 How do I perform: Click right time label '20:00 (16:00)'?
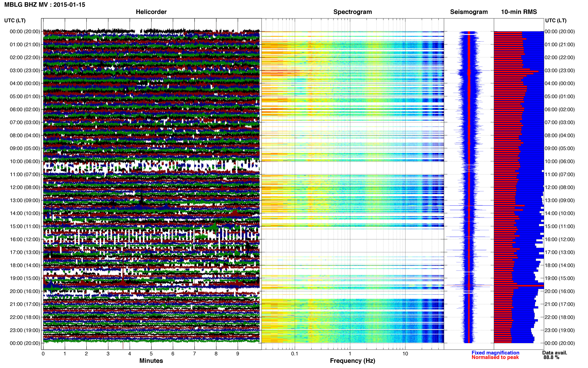click(x=560, y=291)
